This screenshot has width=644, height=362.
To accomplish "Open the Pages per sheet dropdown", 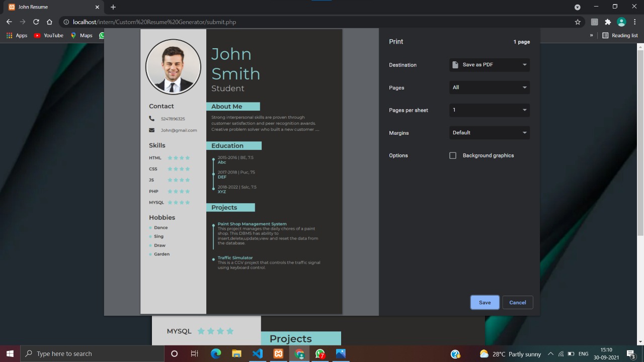I will (x=490, y=110).
